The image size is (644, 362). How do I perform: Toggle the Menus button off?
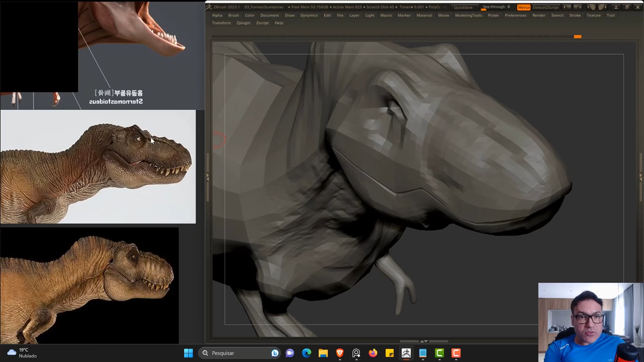coord(524,7)
